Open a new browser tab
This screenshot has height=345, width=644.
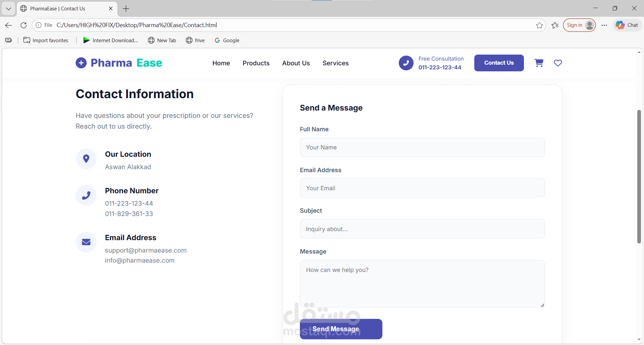coord(126,9)
